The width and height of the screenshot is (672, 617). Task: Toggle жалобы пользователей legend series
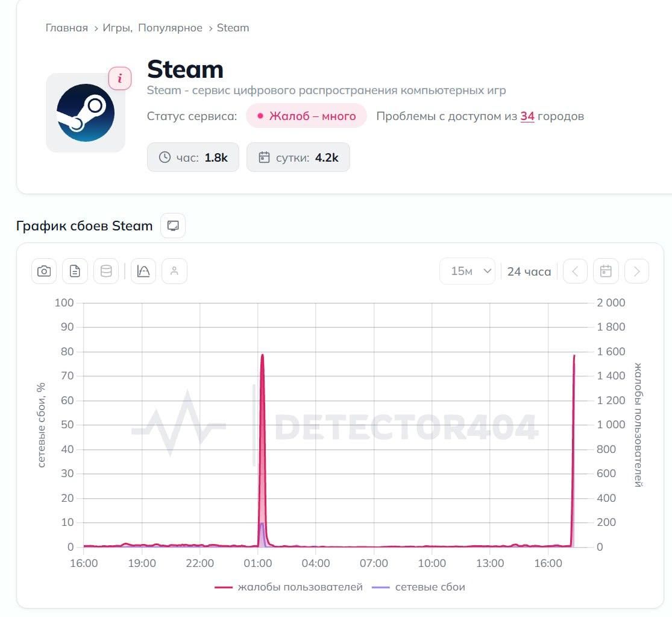click(289, 587)
